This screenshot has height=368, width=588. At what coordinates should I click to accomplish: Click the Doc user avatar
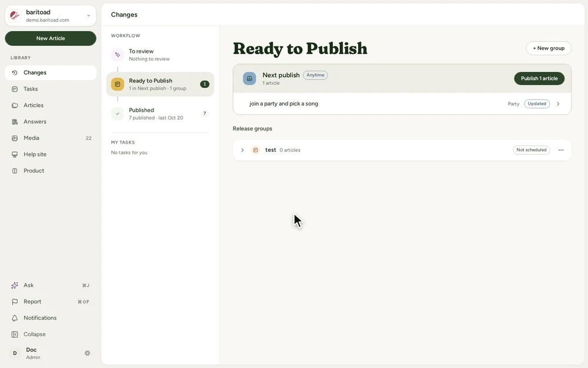tap(15, 353)
